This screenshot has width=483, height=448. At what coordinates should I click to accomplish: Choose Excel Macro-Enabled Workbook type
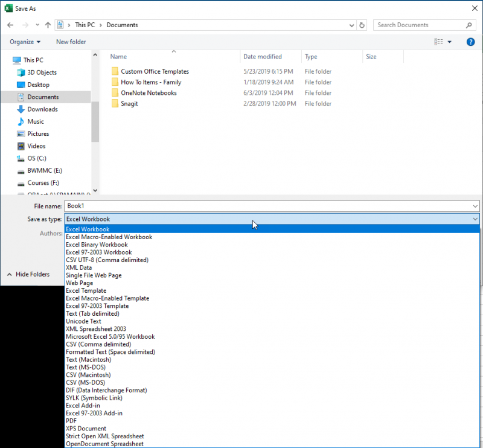(x=272, y=237)
